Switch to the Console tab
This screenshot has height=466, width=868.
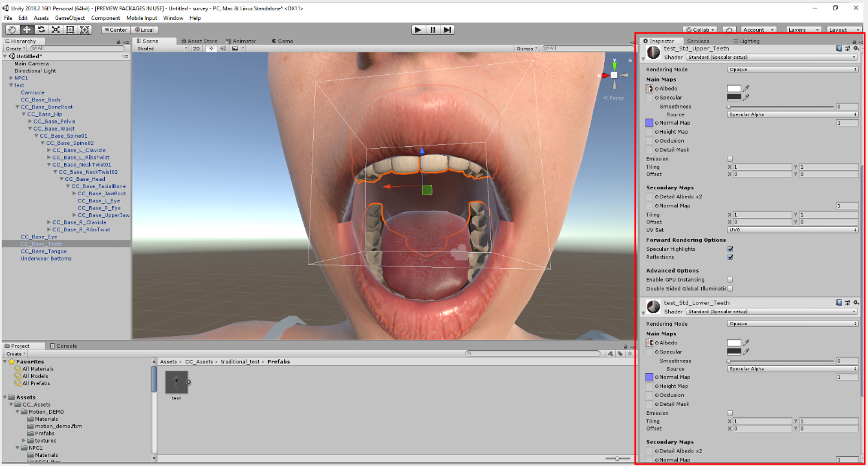(63, 346)
